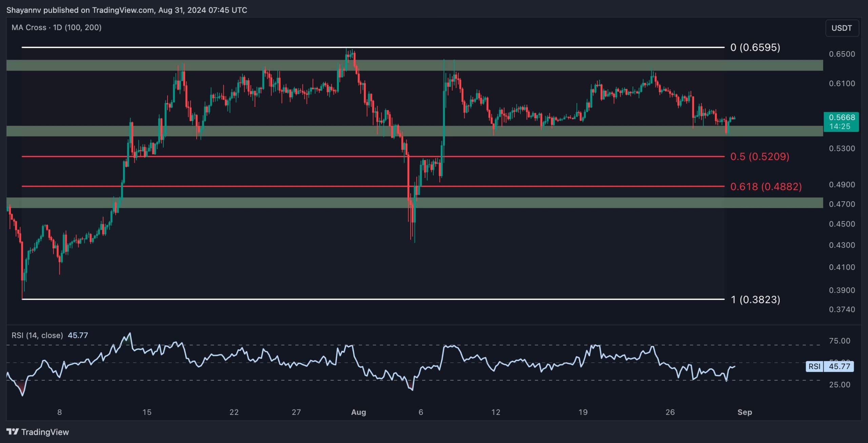Click the 0.5300 price axis label
868x443 pixels.
[842, 148]
